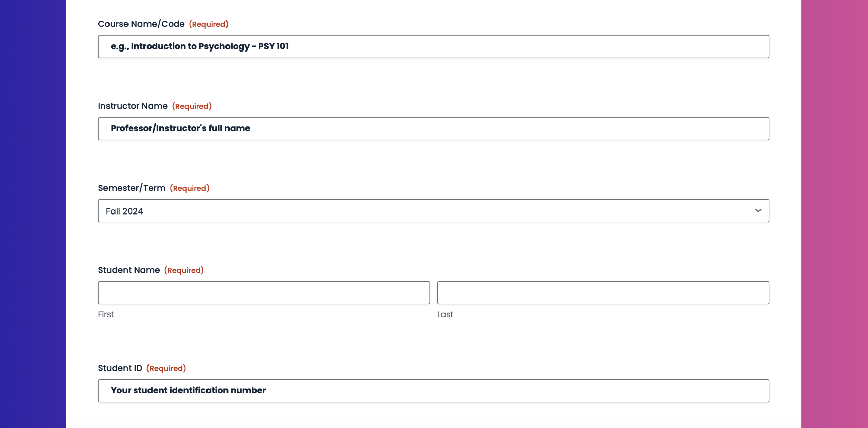Click the Student Name label
Viewport: 868px width, 428px height.
point(129,270)
